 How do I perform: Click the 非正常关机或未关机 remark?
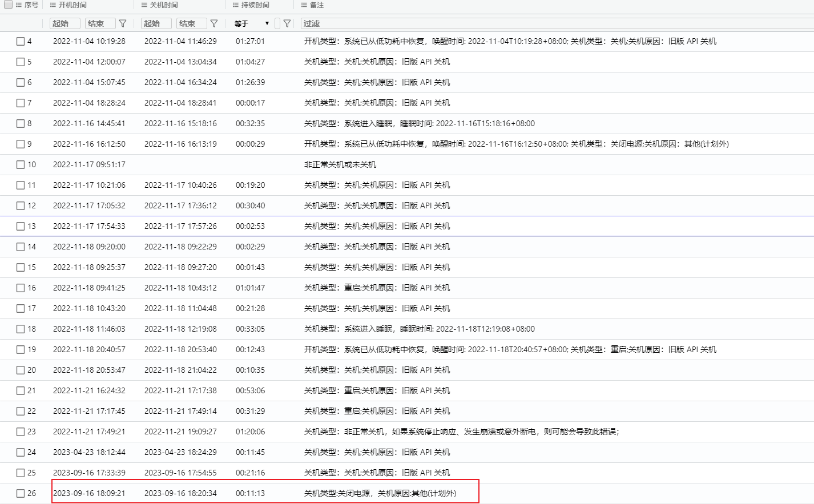340,164
